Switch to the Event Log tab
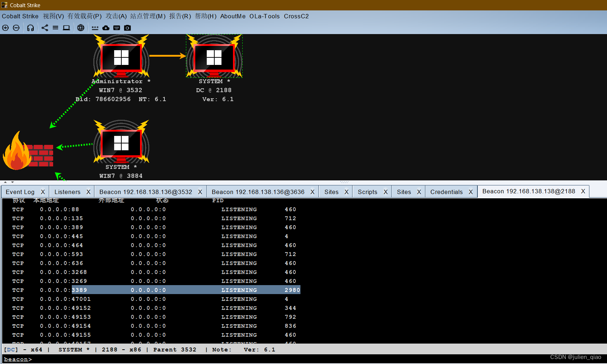 (20, 192)
